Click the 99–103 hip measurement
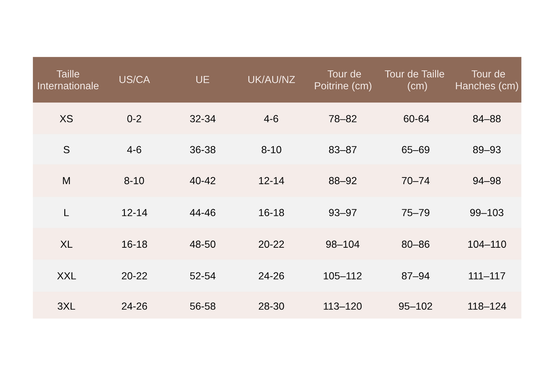Viewport: 555px width, 392px height. [487, 213]
